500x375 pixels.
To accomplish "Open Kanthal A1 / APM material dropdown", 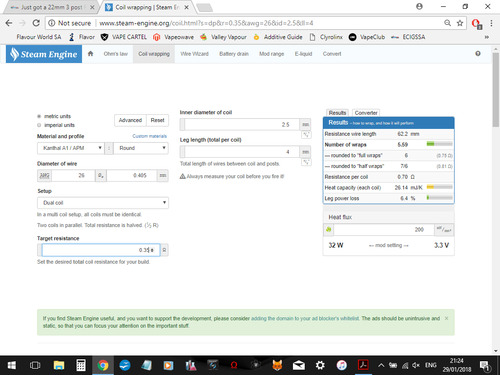I will (x=71, y=148).
